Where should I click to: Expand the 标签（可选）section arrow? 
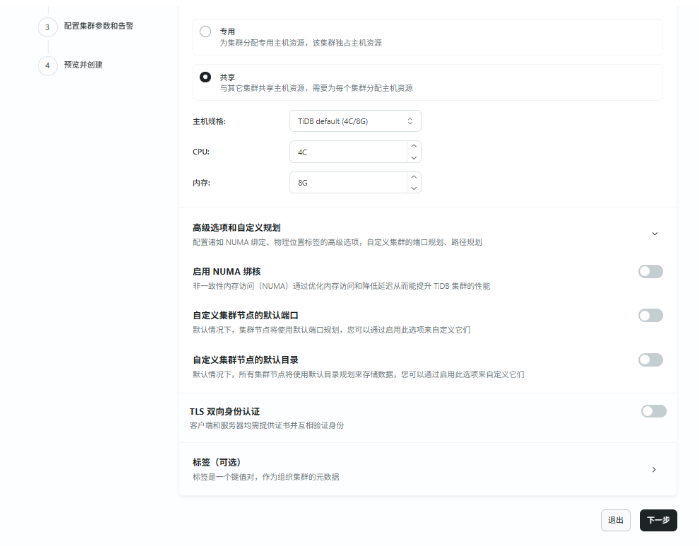click(654, 469)
